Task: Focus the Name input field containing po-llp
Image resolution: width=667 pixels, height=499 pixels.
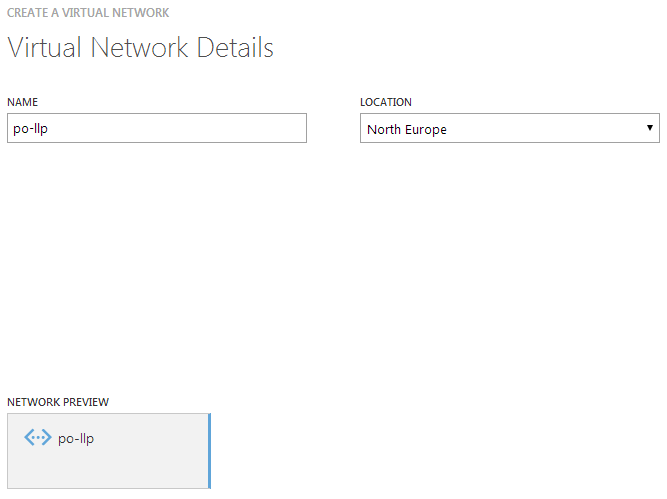Action: coord(157,128)
